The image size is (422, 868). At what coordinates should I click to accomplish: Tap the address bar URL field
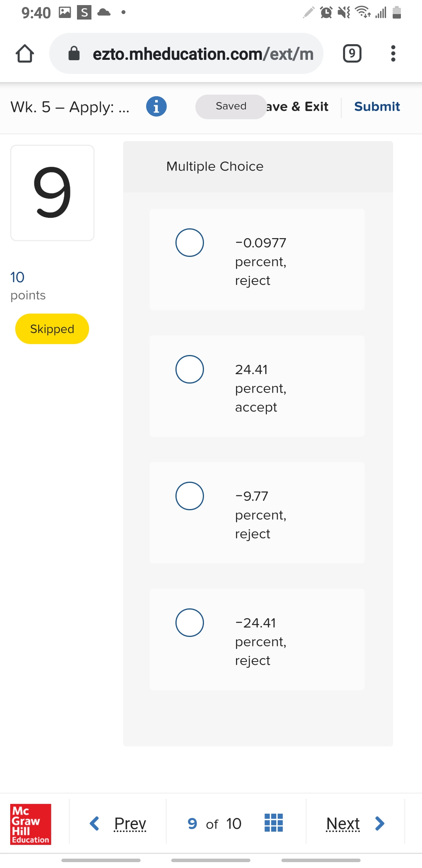203,54
